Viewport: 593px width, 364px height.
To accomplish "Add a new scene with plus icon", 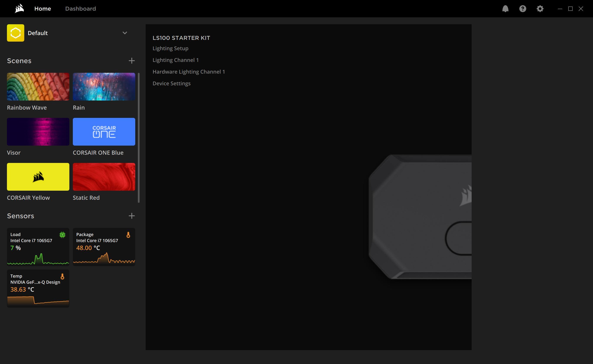I will coord(132,61).
